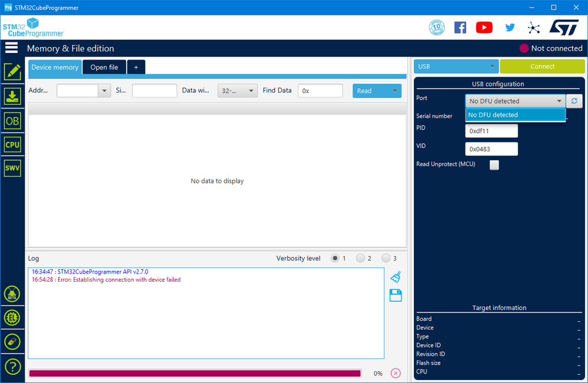Open the beta firmware upgrade icon
Screen dimensions: 588x383
tap(12, 294)
